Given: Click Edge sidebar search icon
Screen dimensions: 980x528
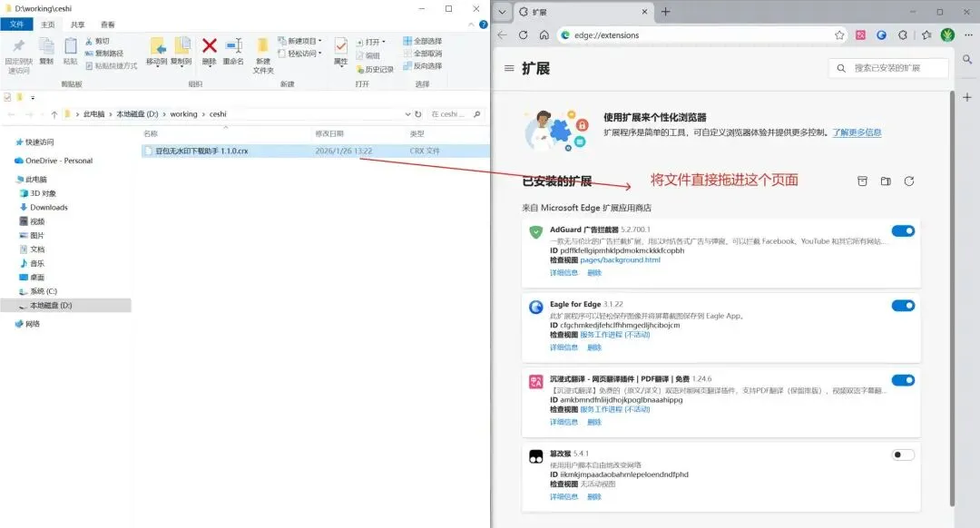Looking at the screenshot, I should tap(967, 59).
